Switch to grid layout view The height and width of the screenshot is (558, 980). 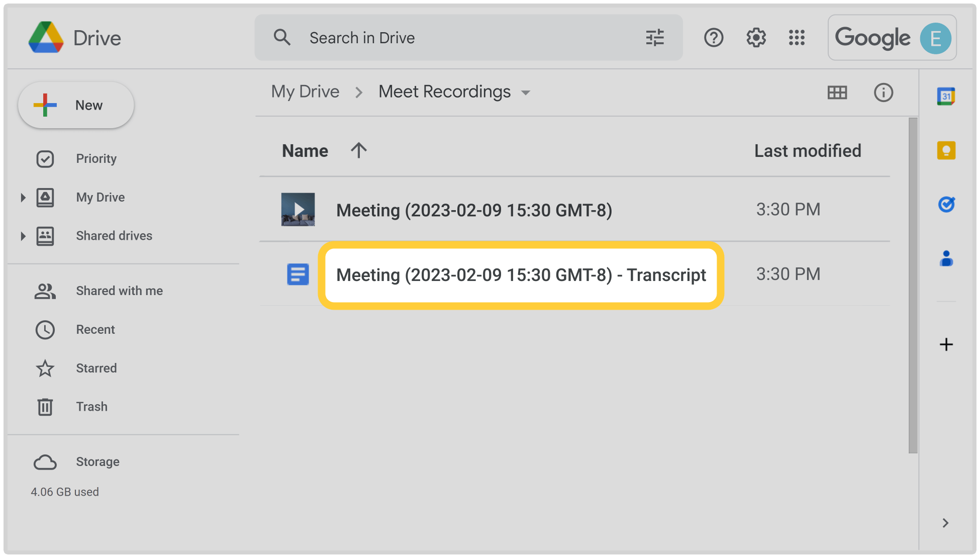pyautogui.click(x=837, y=92)
